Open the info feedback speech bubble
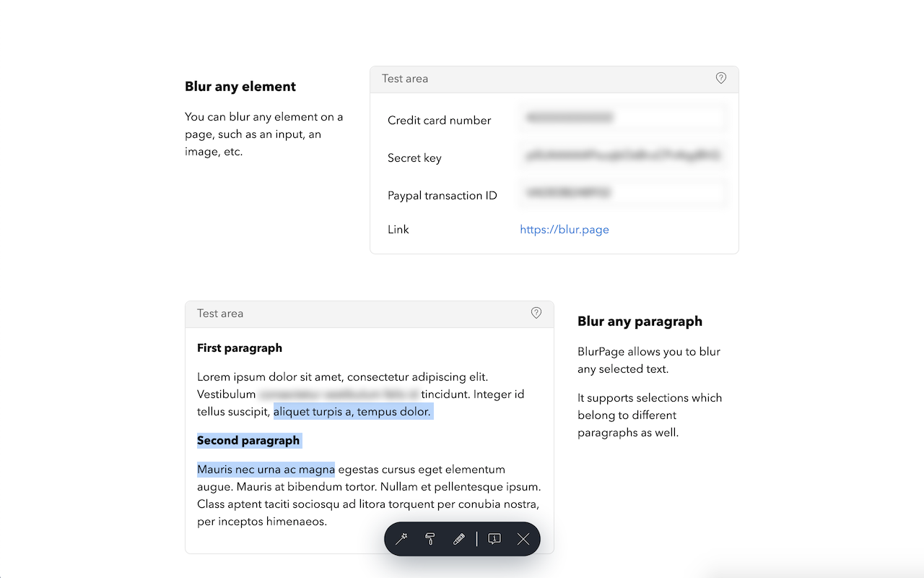This screenshot has width=924, height=578. tap(494, 539)
